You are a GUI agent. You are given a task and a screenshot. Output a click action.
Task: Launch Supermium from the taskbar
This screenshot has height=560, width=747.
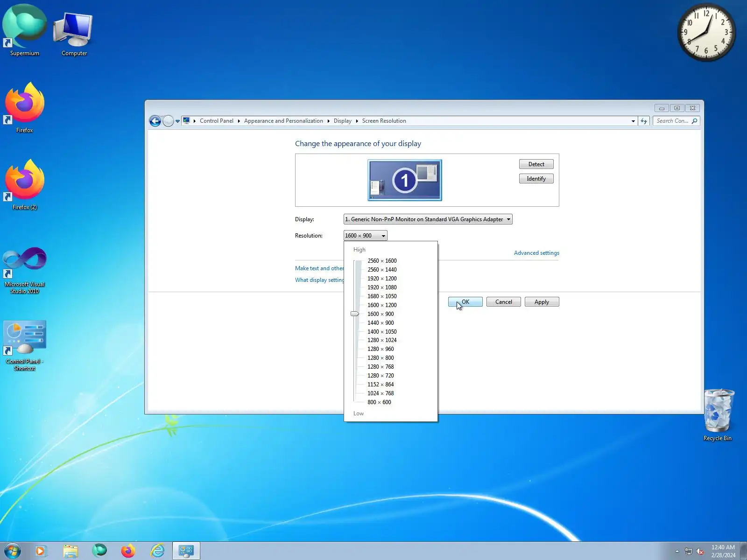tap(99, 551)
